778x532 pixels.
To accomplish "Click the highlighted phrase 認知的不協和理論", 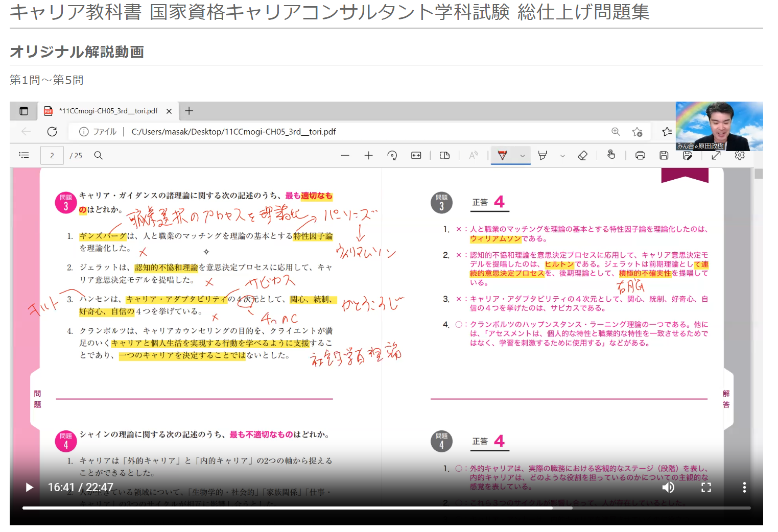I will [166, 268].
